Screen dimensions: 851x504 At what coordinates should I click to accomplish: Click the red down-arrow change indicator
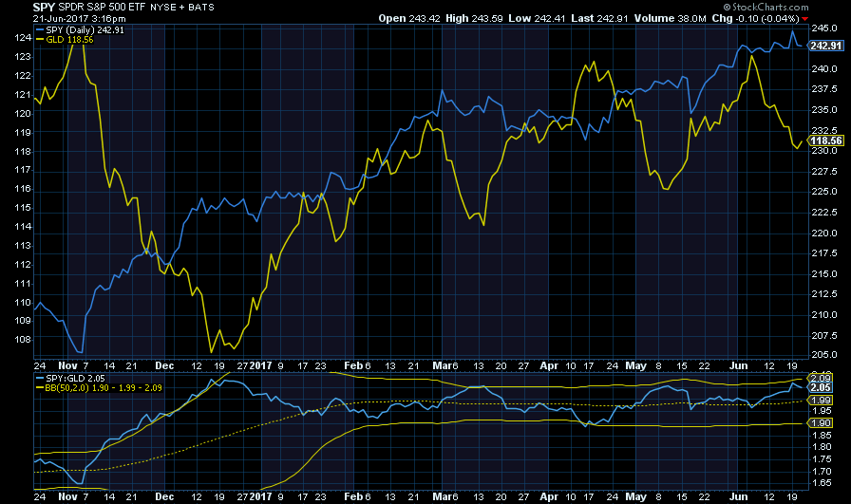pos(804,19)
